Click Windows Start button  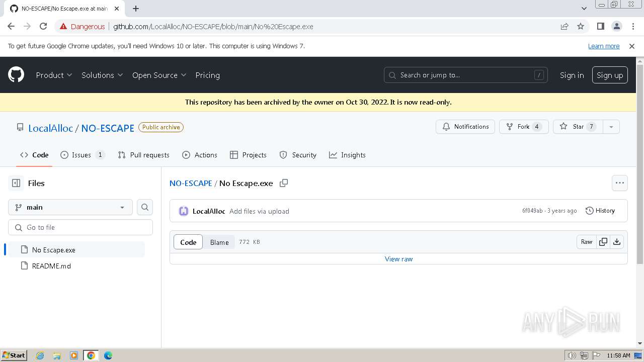point(14,355)
